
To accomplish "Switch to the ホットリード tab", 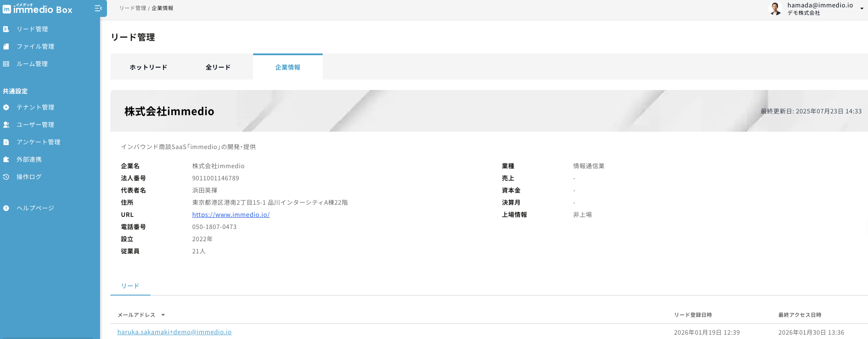I will point(148,67).
